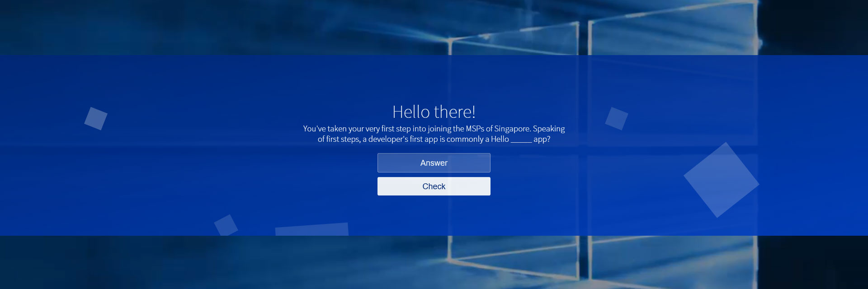Click the large diamond shape on the right
Viewport: 868px width, 289px height.
tap(721, 180)
